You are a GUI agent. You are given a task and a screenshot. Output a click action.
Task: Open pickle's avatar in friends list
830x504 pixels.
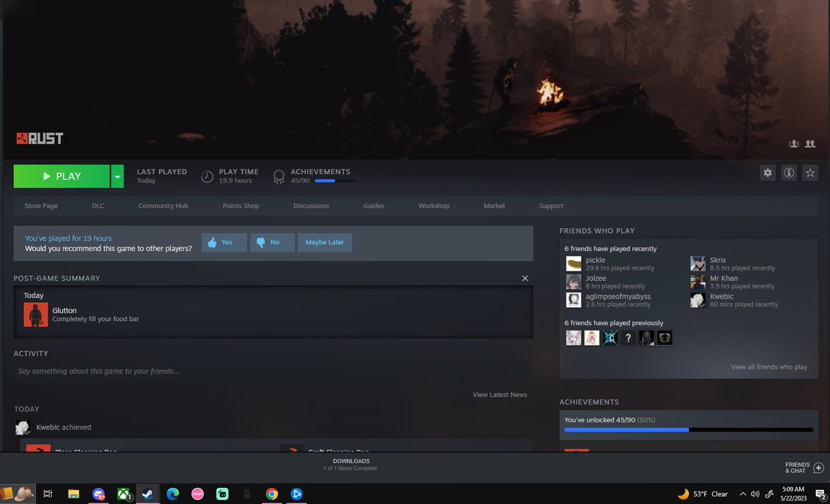pos(573,263)
